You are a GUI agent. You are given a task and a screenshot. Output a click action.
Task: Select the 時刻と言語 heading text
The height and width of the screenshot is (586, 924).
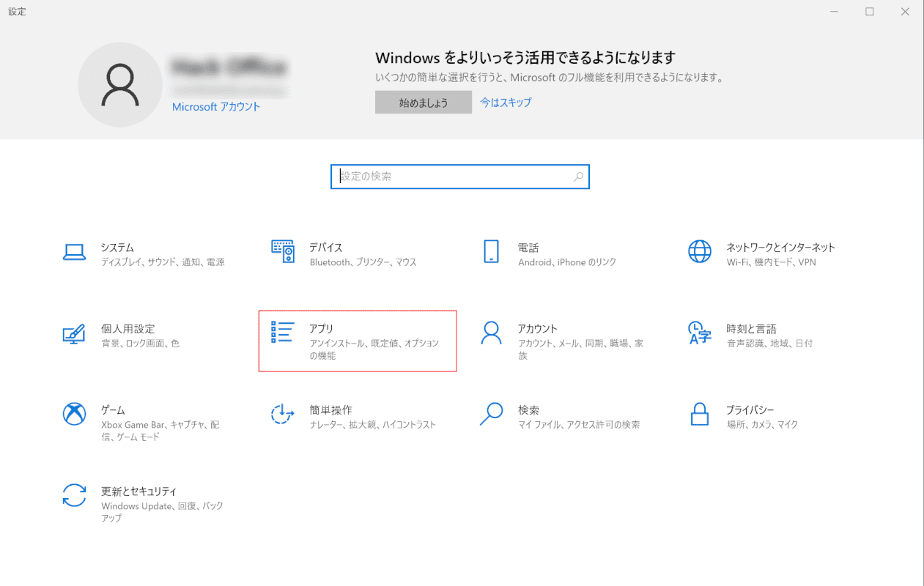752,329
